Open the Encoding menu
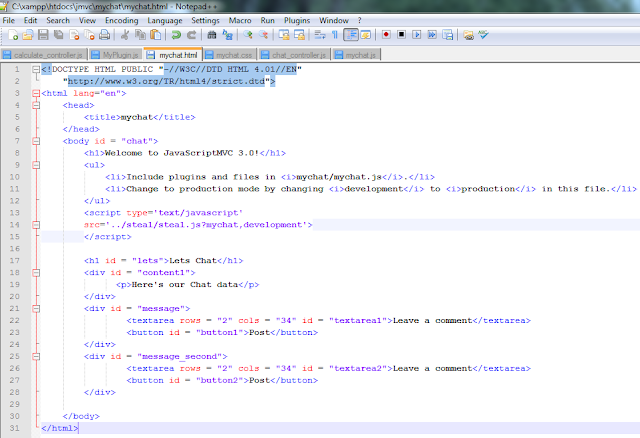 122,20
